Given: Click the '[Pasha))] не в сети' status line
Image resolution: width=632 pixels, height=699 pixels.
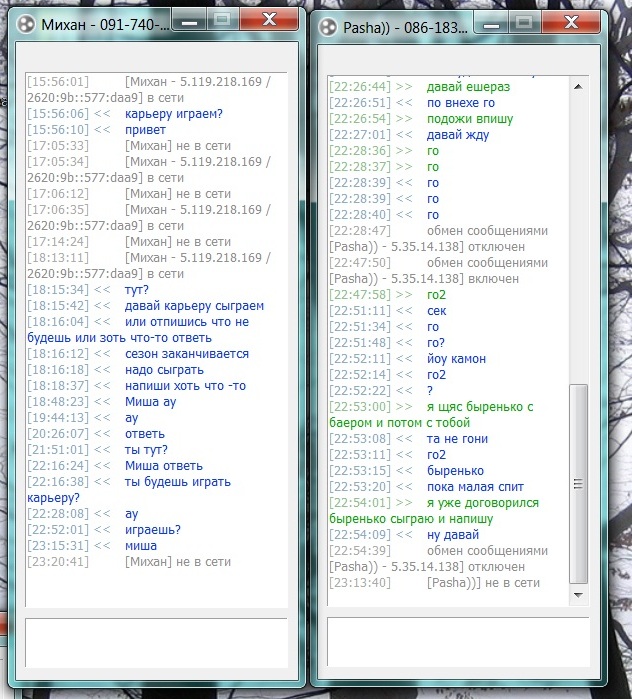Looking at the screenshot, I should (x=483, y=583).
